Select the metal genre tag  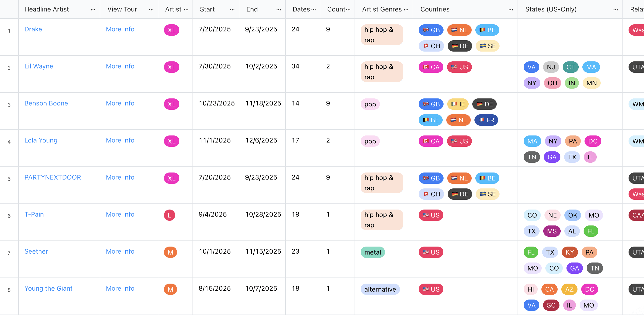click(x=373, y=252)
